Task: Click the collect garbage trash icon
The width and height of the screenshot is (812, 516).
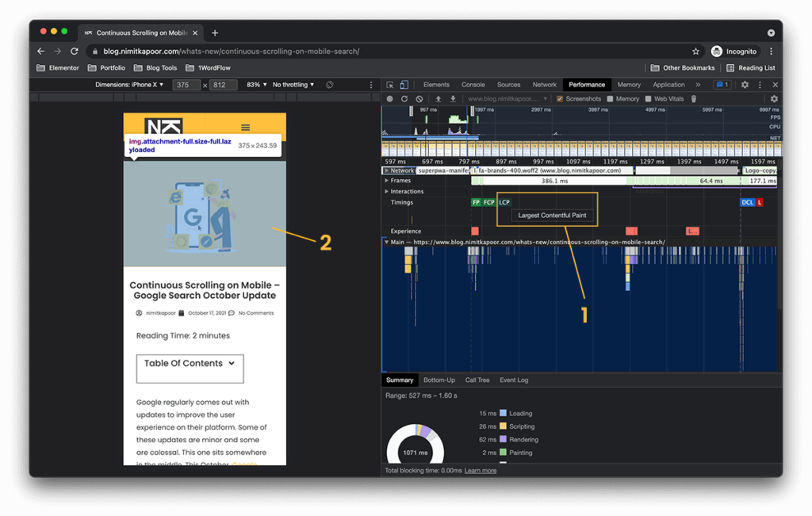Action: [693, 99]
